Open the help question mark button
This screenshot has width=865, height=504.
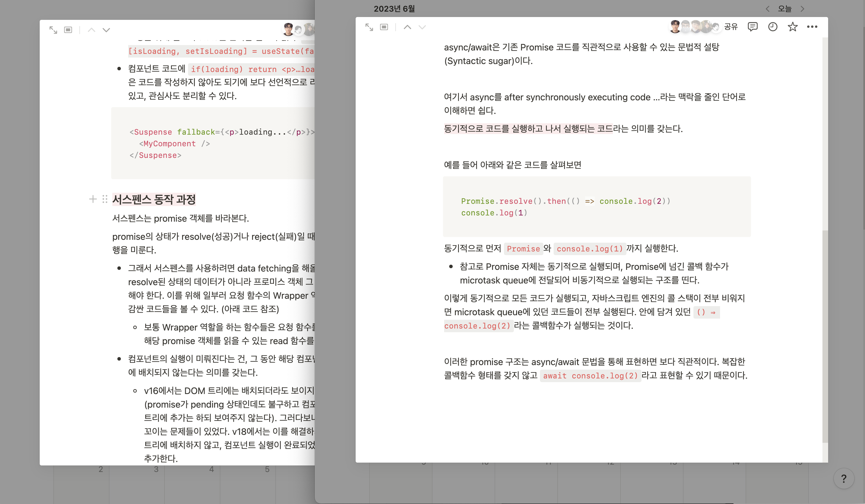tap(844, 478)
